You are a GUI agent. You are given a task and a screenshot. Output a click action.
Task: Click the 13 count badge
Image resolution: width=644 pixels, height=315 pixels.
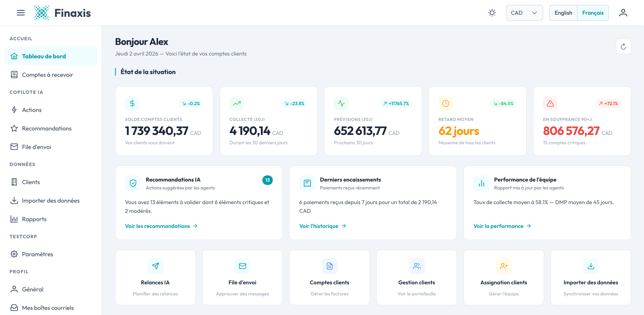(267, 180)
